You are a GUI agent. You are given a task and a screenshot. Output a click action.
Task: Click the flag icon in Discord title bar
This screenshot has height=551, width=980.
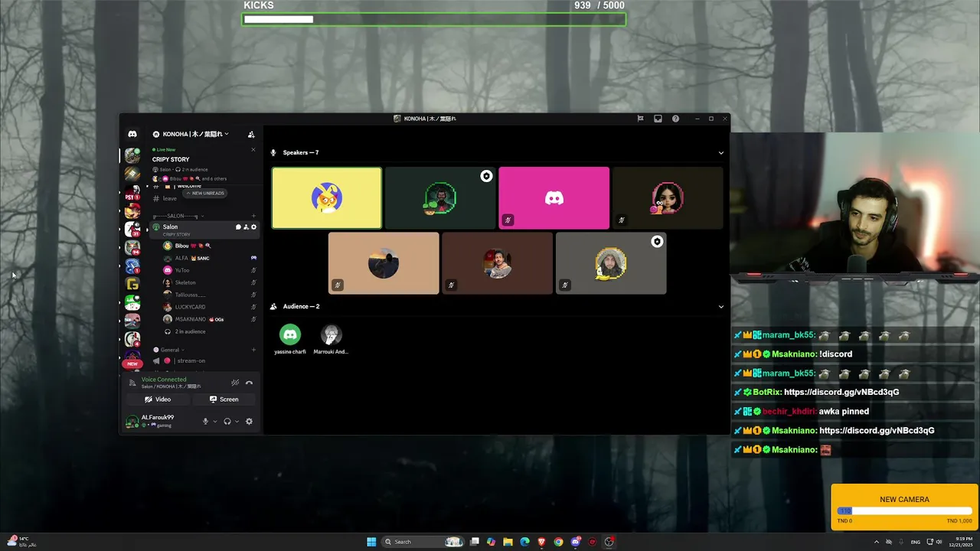(640, 119)
